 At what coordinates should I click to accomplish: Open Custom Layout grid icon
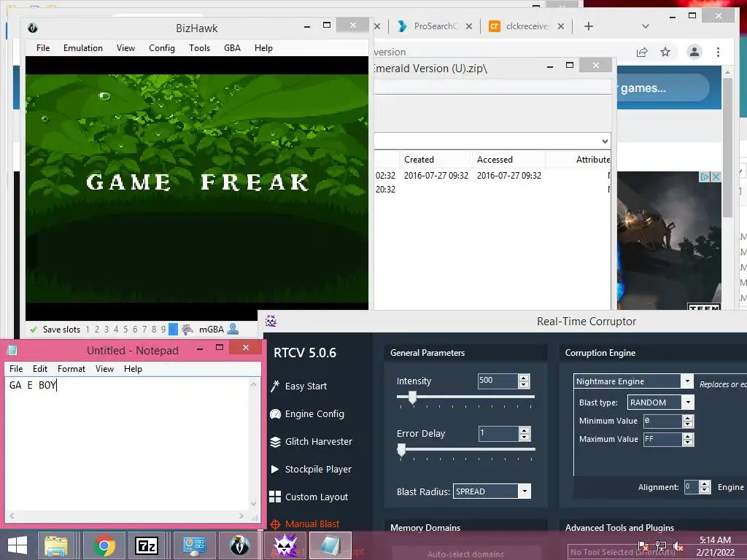tap(275, 497)
